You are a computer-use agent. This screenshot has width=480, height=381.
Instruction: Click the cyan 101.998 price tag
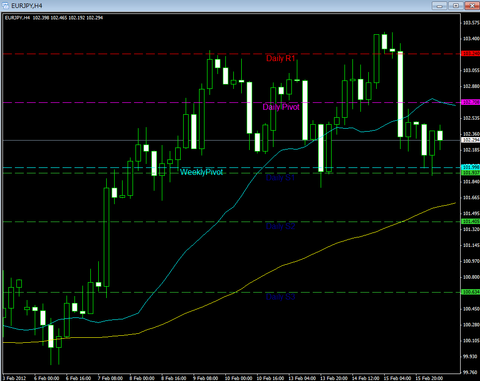[x=471, y=167]
